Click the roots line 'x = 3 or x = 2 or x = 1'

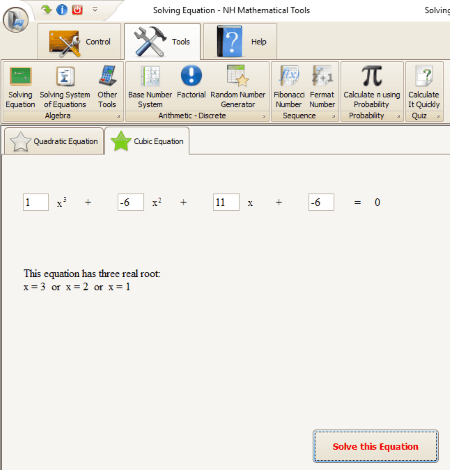point(77,287)
